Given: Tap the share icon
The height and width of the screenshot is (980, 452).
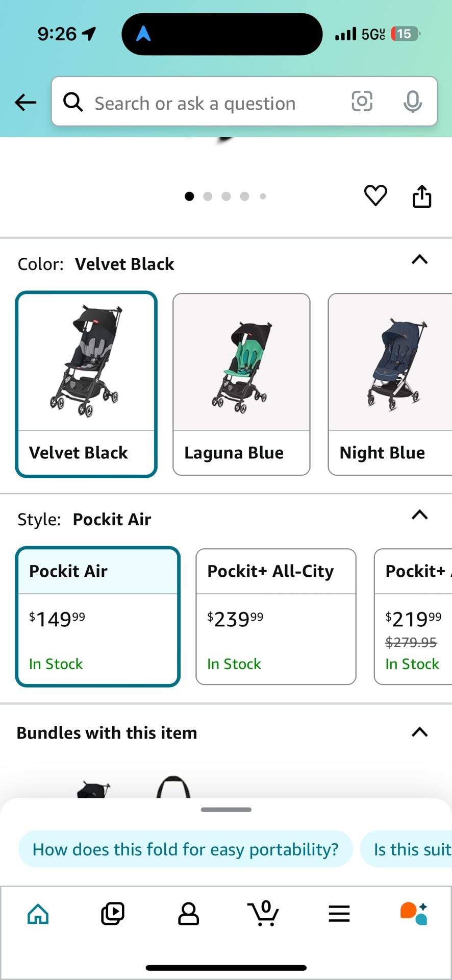Looking at the screenshot, I should coord(422,197).
